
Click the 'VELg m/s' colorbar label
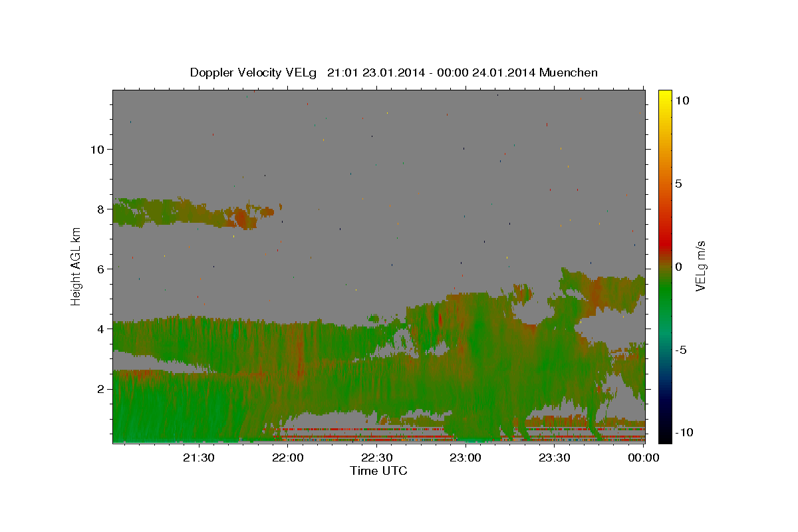(700, 266)
